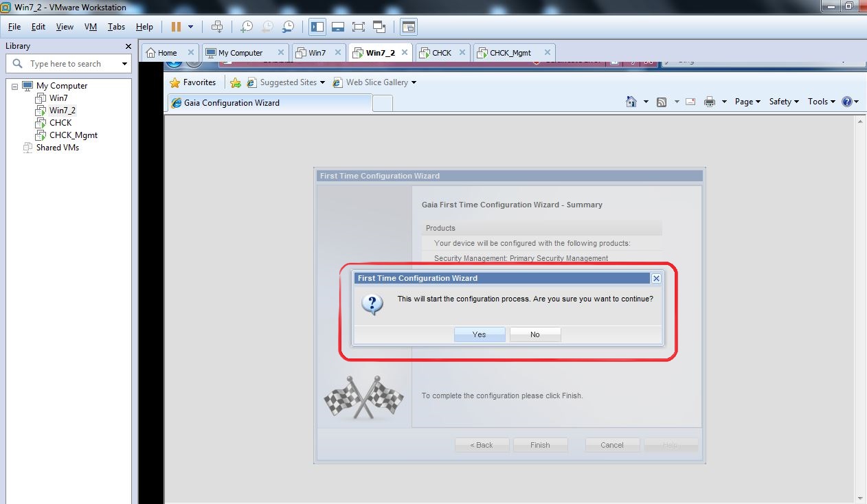867x504 pixels.
Task: Toggle the thumbnail bar view icon
Action: (x=338, y=27)
